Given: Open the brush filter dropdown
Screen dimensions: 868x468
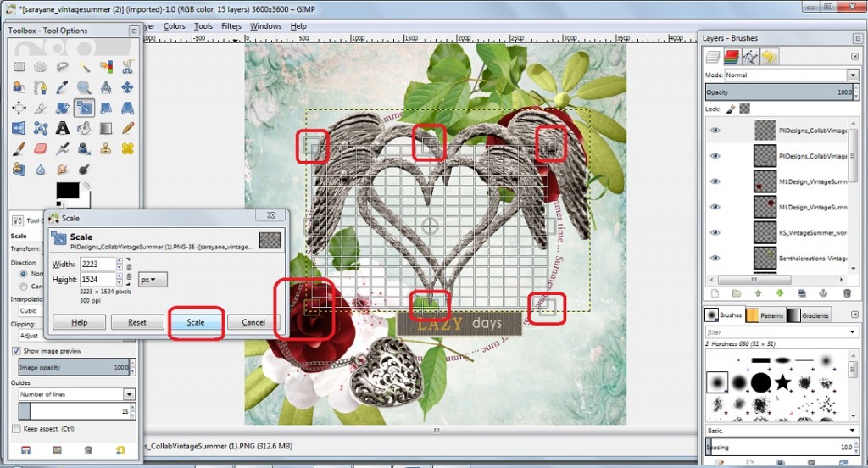Looking at the screenshot, I should [x=852, y=331].
